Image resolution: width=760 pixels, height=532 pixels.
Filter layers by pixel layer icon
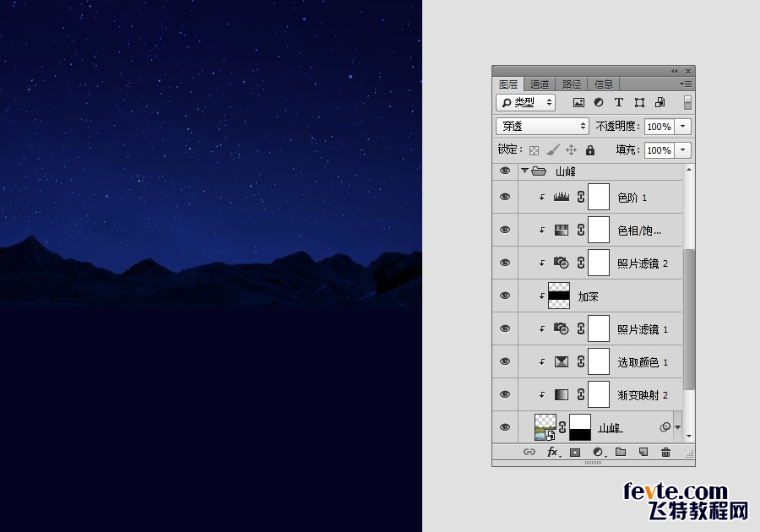578,102
